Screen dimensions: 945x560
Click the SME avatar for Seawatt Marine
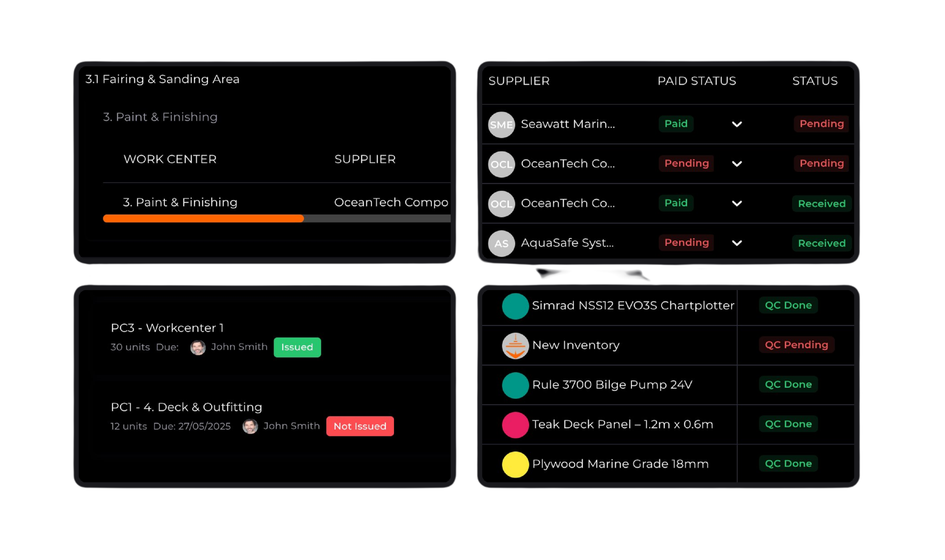point(501,124)
